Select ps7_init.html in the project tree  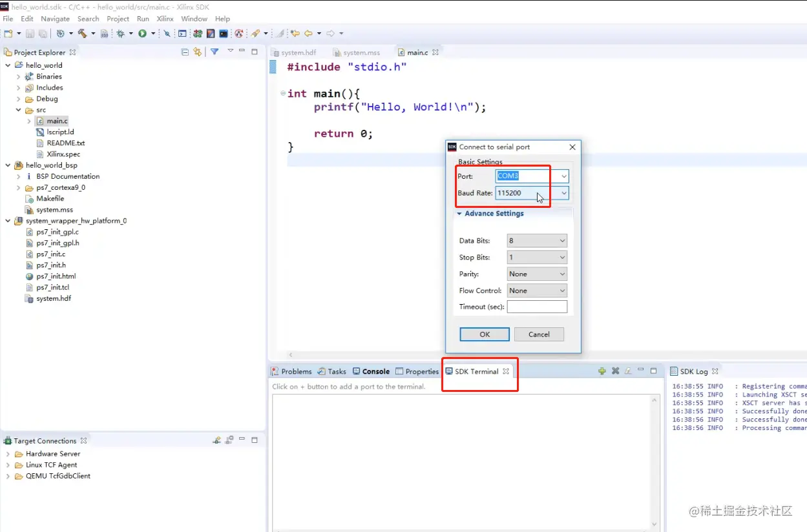pyautogui.click(x=56, y=276)
